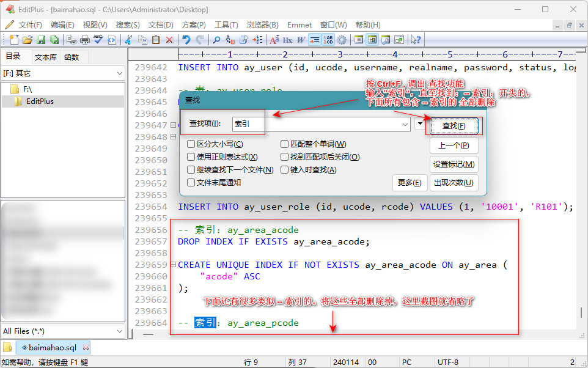This screenshot has height=368, width=588.
Task: Click the Undo arrow icon
Action: pyautogui.click(x=186, y=40)
